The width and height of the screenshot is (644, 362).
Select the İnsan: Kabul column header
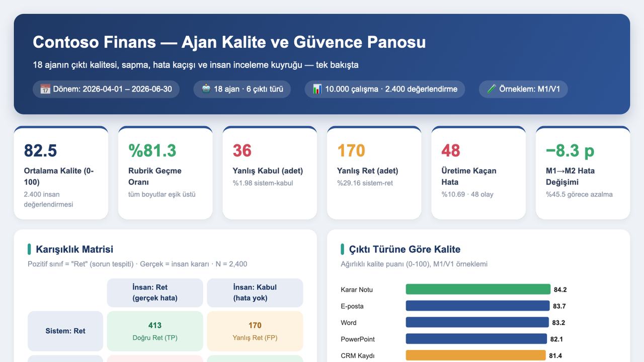click(x=255, y=293)
